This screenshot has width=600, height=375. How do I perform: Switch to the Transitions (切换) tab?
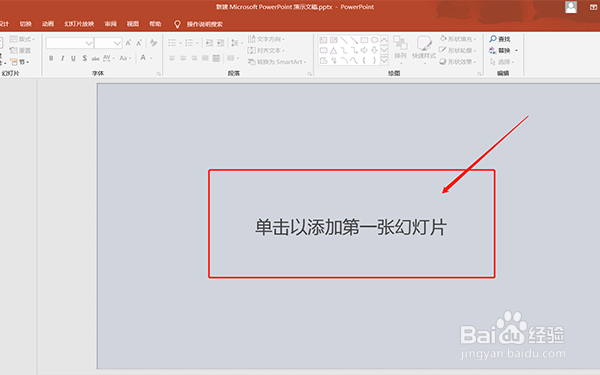coord(26,24)
